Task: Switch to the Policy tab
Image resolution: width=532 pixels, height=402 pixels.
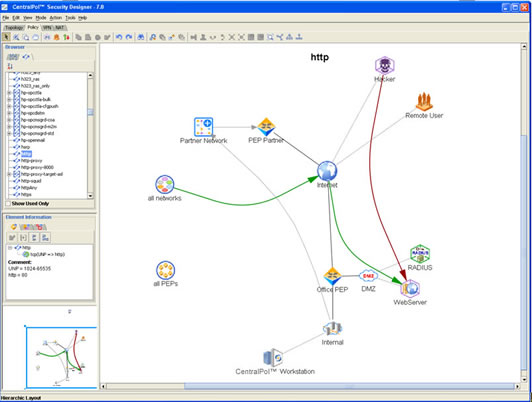Action: (33, 27)
